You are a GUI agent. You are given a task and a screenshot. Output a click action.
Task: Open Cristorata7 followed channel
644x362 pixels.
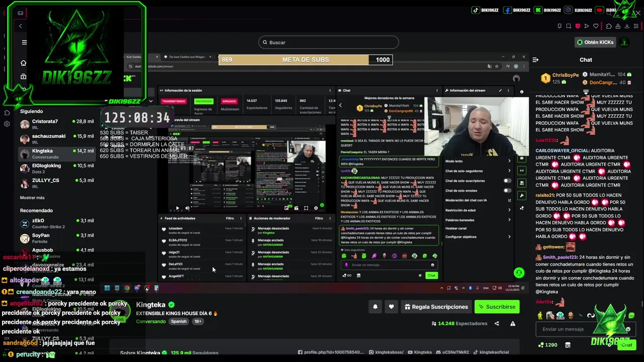click(57, 124)
